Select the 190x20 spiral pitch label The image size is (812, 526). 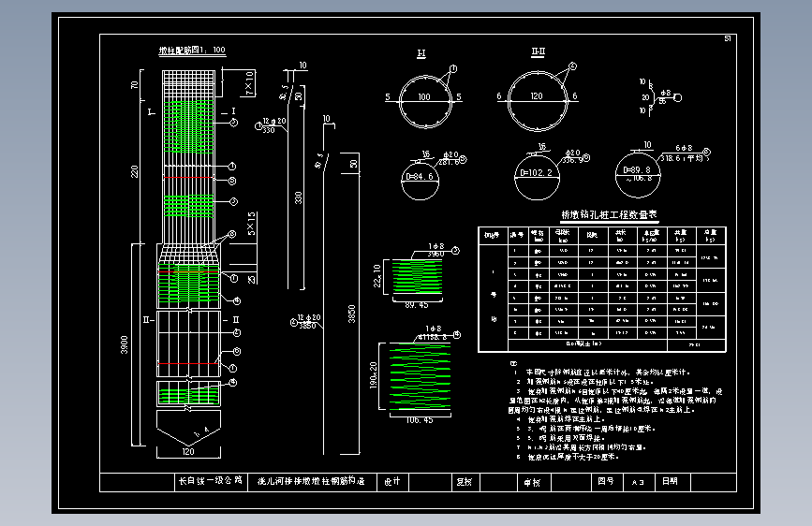click(x=374, y=374)
